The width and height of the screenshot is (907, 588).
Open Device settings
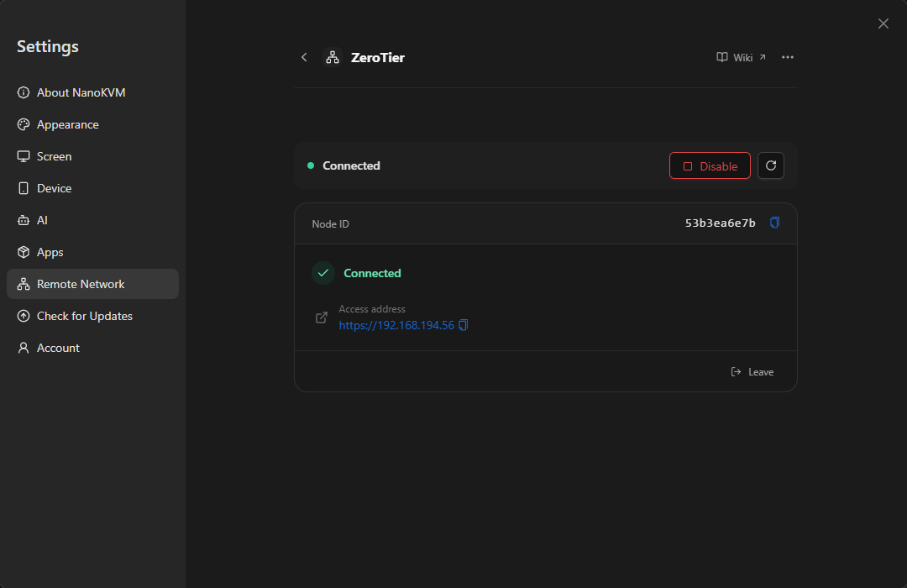(92, 188)
